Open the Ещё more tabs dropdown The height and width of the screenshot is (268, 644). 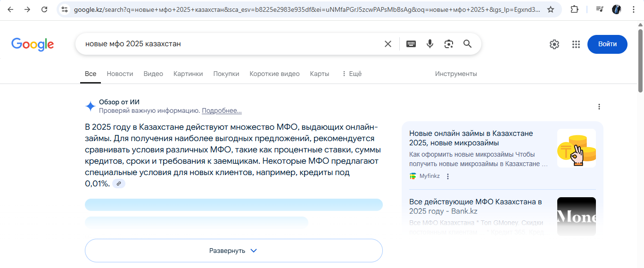coord(352,74)
